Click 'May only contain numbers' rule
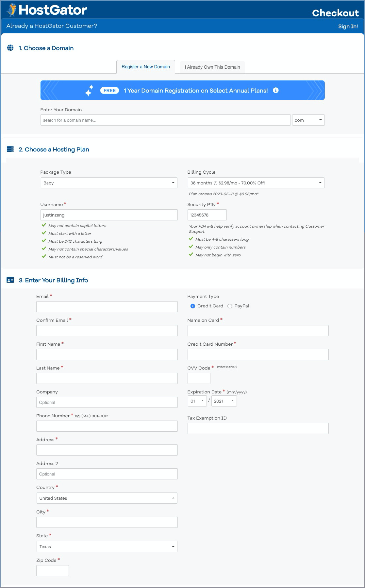Viewport: 365px width, 588px height. click(x=221, y=247)
